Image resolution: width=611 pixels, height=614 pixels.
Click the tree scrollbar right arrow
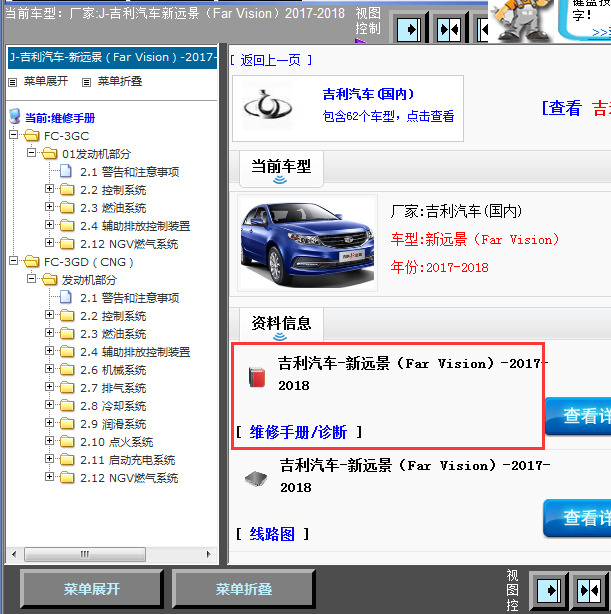coord(208,554)
